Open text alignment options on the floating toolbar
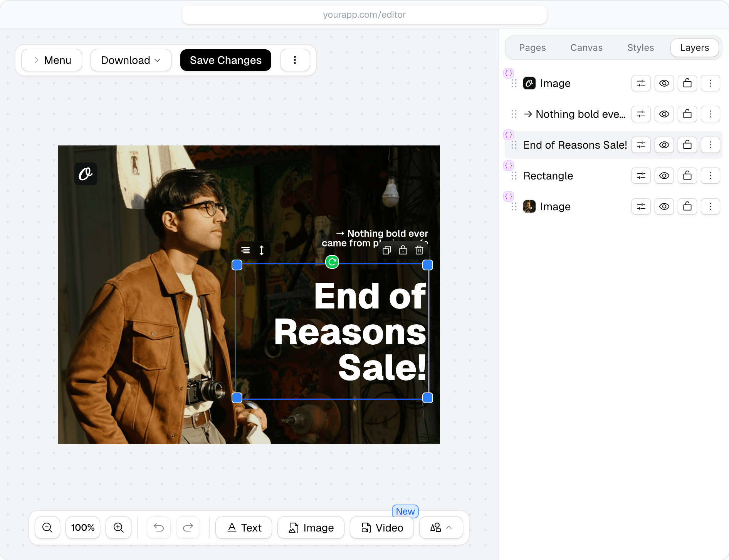The width and height of the screenshot is (729, 560). [245, 250]
